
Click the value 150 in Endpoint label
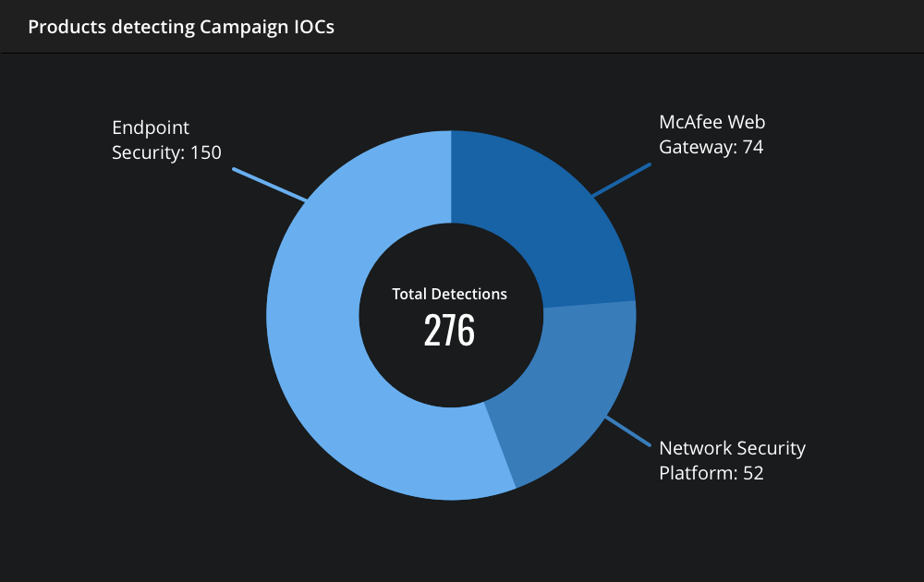point(206,152)
